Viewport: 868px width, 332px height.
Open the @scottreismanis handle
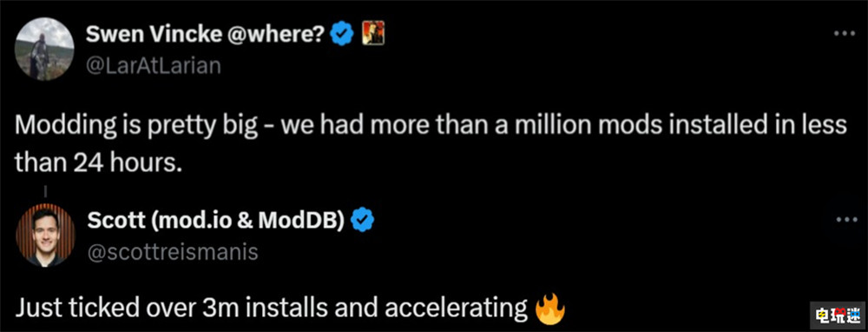click(x=173, y=252)
